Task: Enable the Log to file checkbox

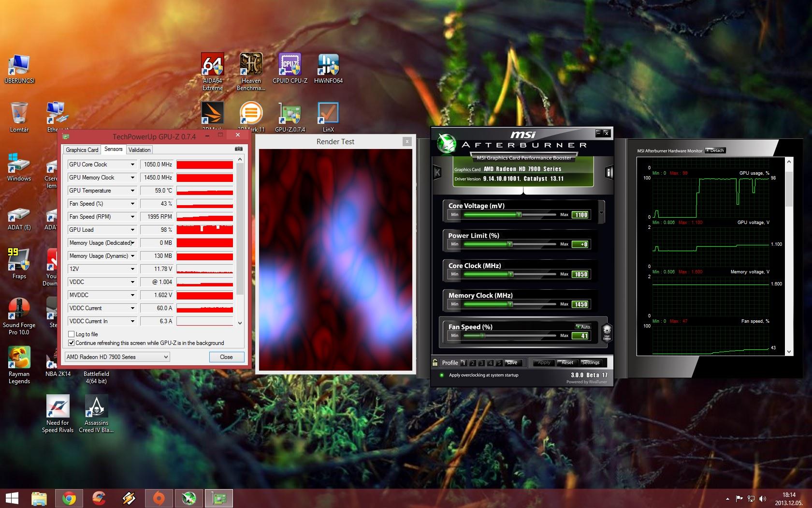Action: (x=72, y=334)
